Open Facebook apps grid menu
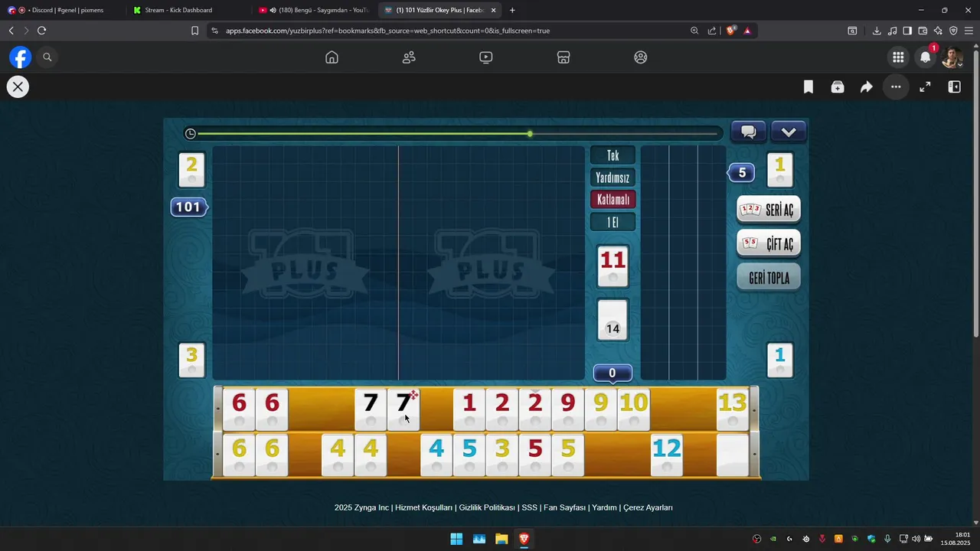 (x=898, y=57)
